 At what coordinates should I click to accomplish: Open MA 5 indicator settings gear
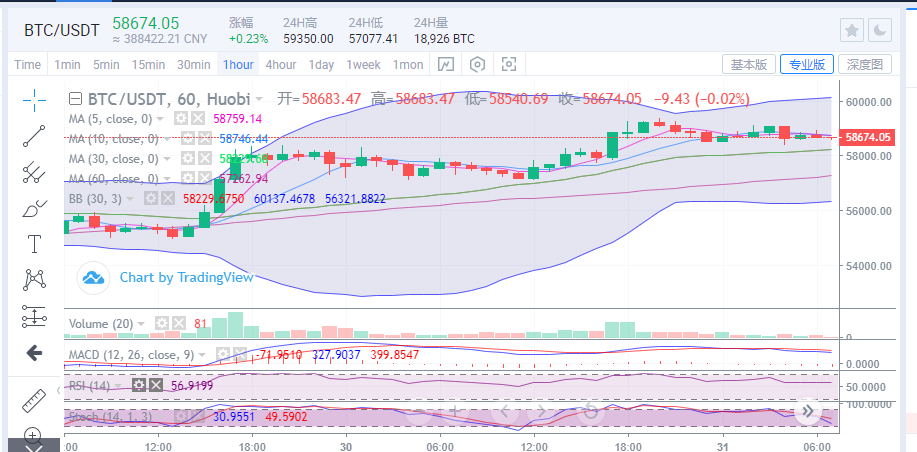[181, 119]
